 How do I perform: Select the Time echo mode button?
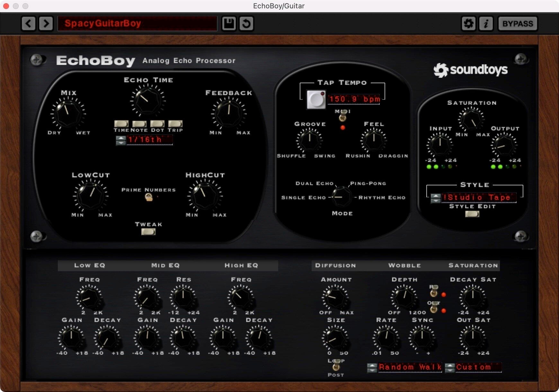121,124
